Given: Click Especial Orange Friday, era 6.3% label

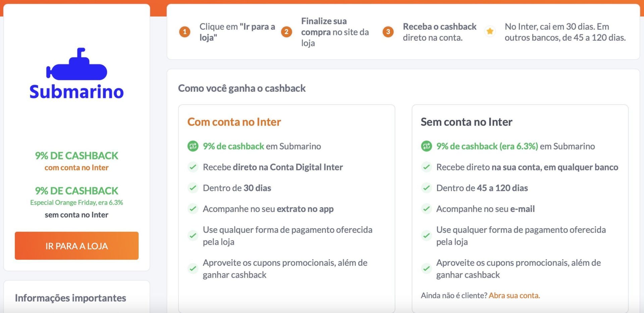Looking at the screenshot, I should pyautogui.click(x=76, y=202).
